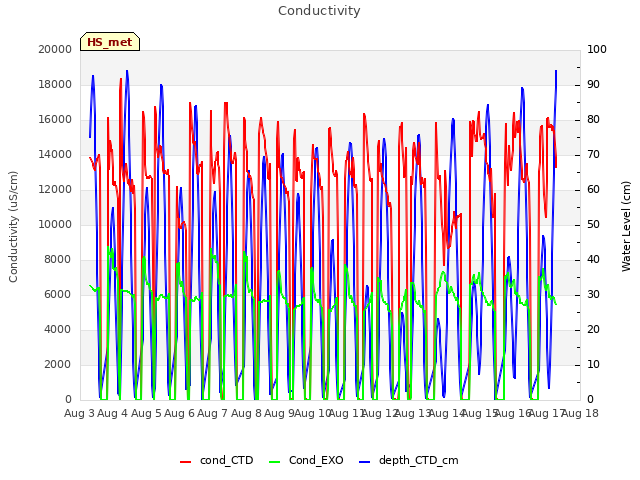Viewport: 640px width, 480px height.
Task: Click the Conductivity chart title
Action: 319,11
